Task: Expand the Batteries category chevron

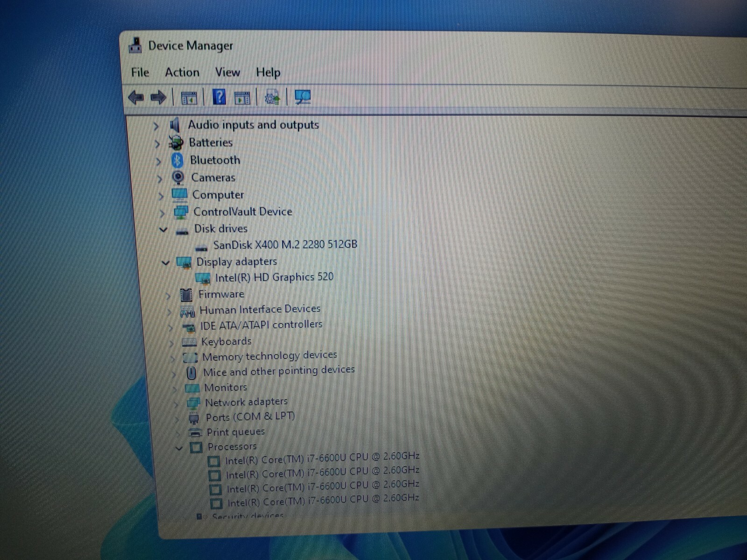Action: pyautogui.click(x=158, y=144)
